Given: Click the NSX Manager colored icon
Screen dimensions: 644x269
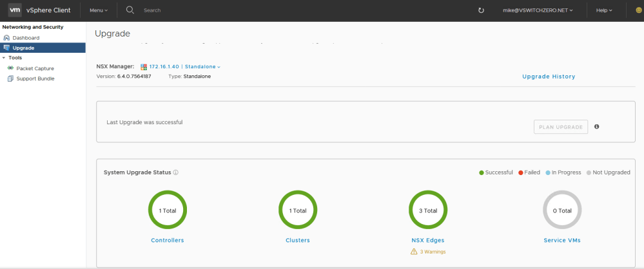Looking at the screenshot, I should pyautogui.click(x=144, y=66).
